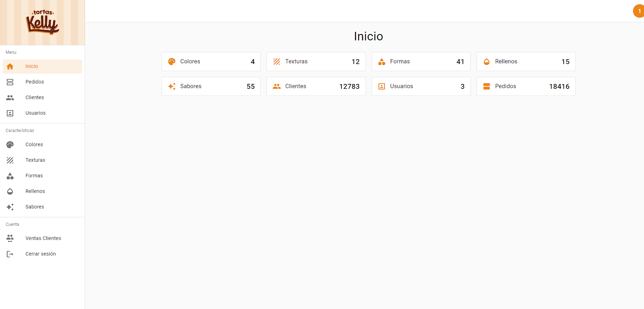This screenshot has height=309, width=644.
Task: Open Ventas Clientes in the sidebar
Action: coord(43,239)
